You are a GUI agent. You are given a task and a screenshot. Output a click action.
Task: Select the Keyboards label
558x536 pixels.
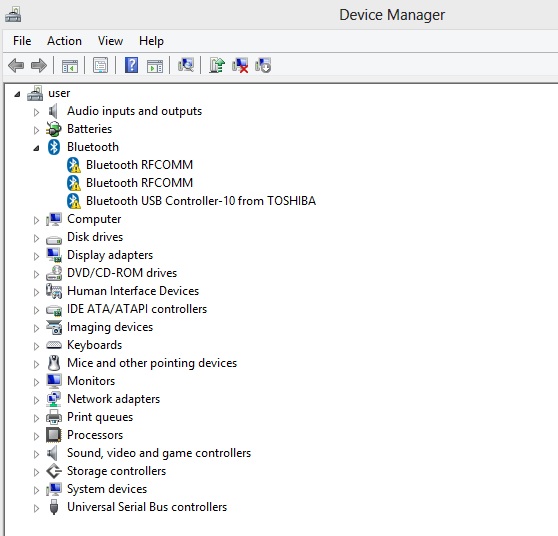[94, 345]
